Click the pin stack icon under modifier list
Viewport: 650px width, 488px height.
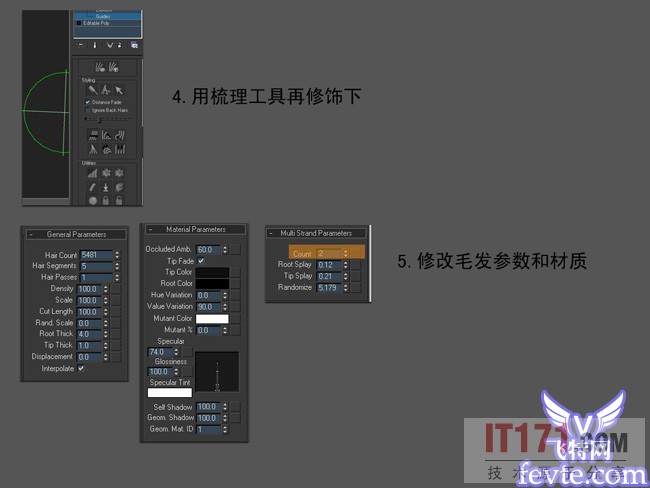pyautogui.click(x=81, y=45)
